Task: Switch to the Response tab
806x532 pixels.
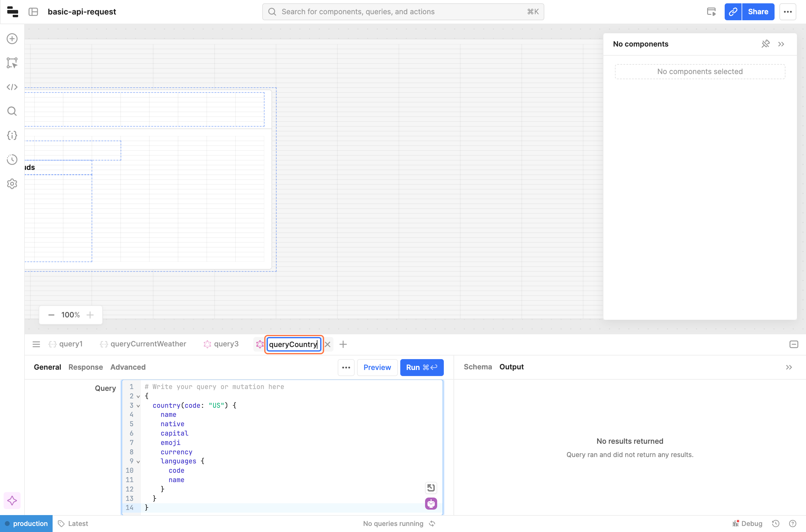Action: click(86, 367)
